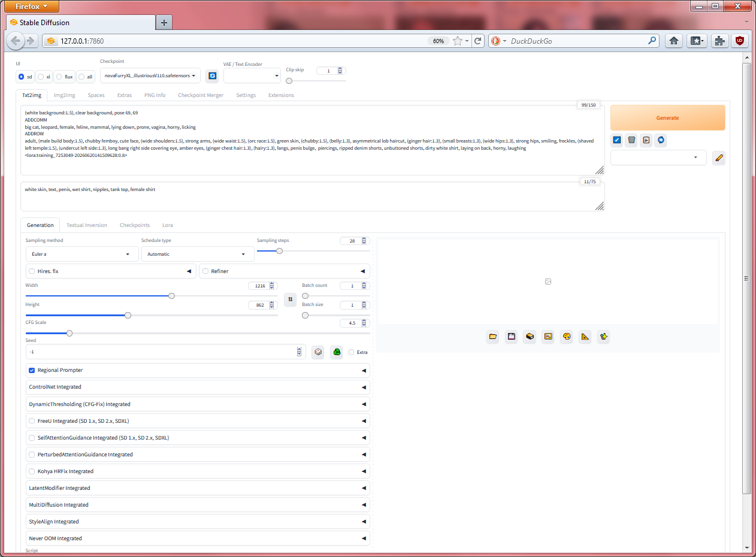Tick the Extra seed checkbox
Viewport: 756px width, 557px height.
click(x=352, y=352)
